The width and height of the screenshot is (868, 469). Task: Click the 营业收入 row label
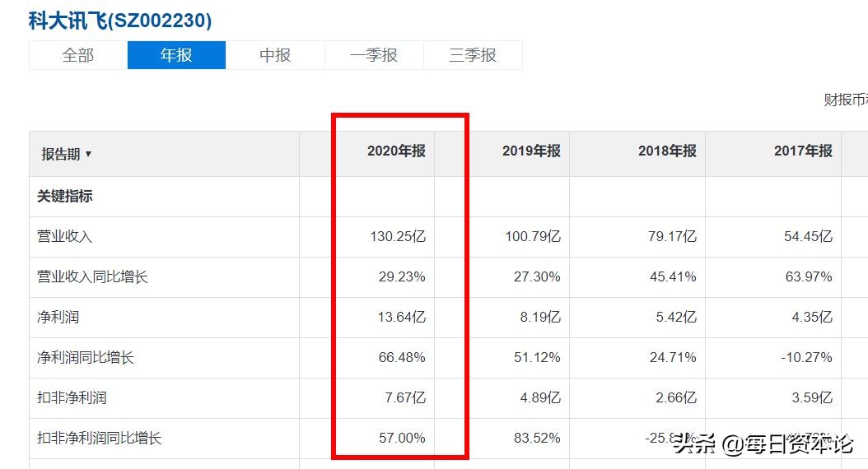coord(65,237)
